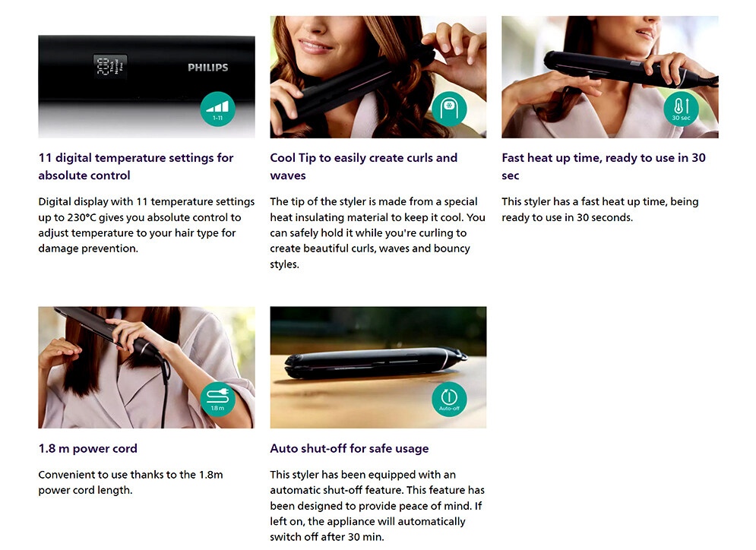Click the heading about 11 digital temperature settings
This screenshot has height=550, width=756.
coord(136,166)
